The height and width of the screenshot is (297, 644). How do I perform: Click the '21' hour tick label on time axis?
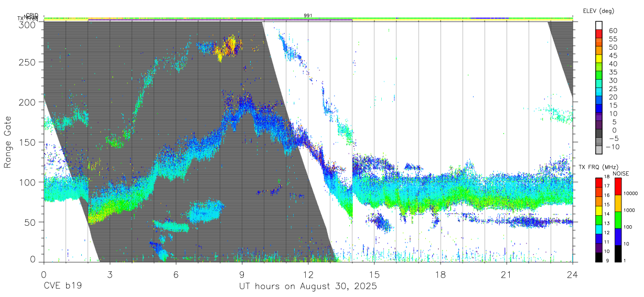click(x=507, y=274)
